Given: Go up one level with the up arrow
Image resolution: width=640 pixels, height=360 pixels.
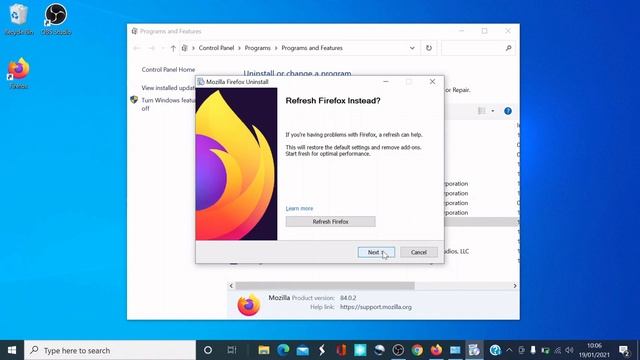Looking at the screenshot, I should 173,48.
